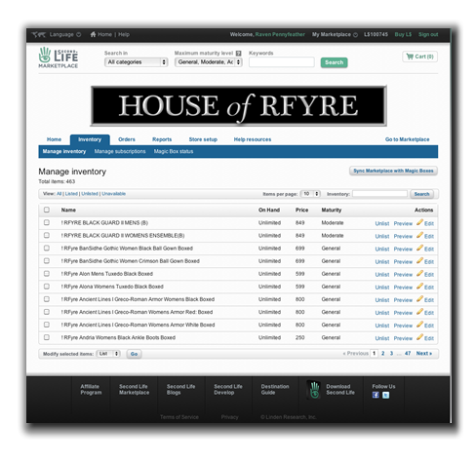Viewport: 476px width, 462px height.
Task: Check the BanSidhe Crimson Ball Gown row
Action: pos(47,260)
